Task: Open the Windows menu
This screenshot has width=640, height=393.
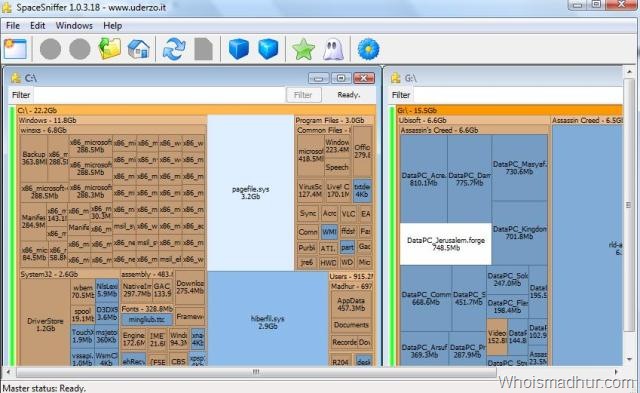Action: pyautogui.click(x=74, y=26)
